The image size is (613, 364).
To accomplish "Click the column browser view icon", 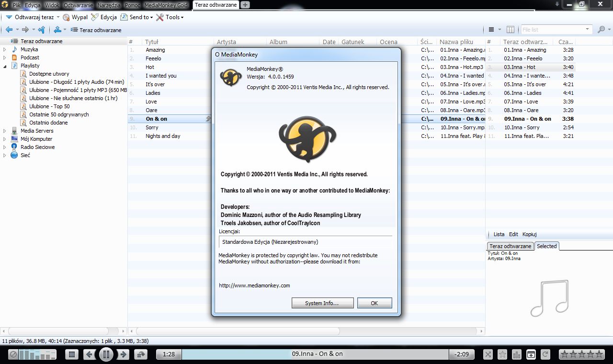I will (x=511, y=30).
